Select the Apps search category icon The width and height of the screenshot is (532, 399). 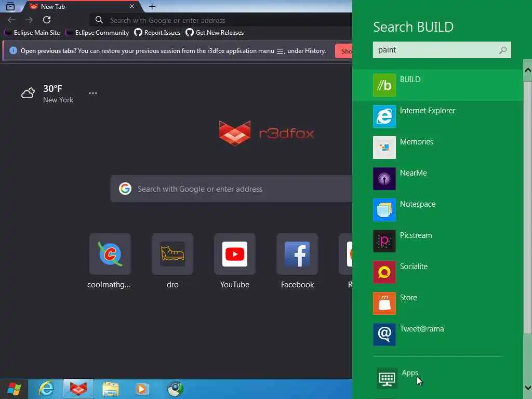pyautogui.click(x=387, y=378)
